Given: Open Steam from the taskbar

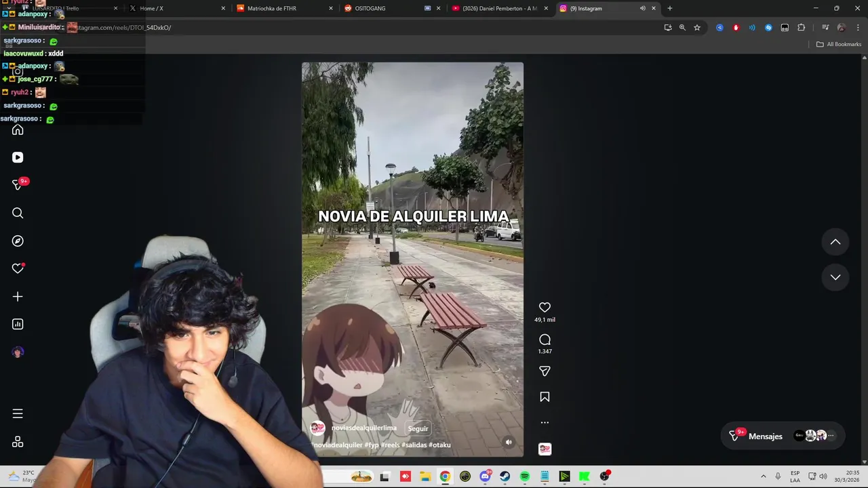Looking at the screenshot, I should coord(505,476).
